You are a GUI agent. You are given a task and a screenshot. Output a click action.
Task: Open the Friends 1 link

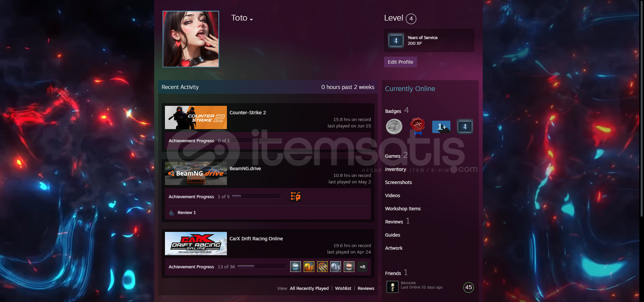[x=396, y=273]
